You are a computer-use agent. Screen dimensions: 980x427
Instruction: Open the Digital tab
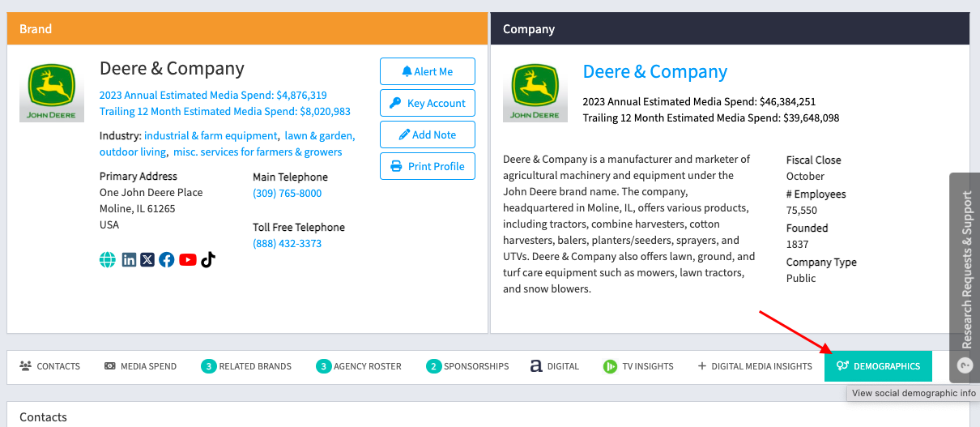tap(555, 366)
